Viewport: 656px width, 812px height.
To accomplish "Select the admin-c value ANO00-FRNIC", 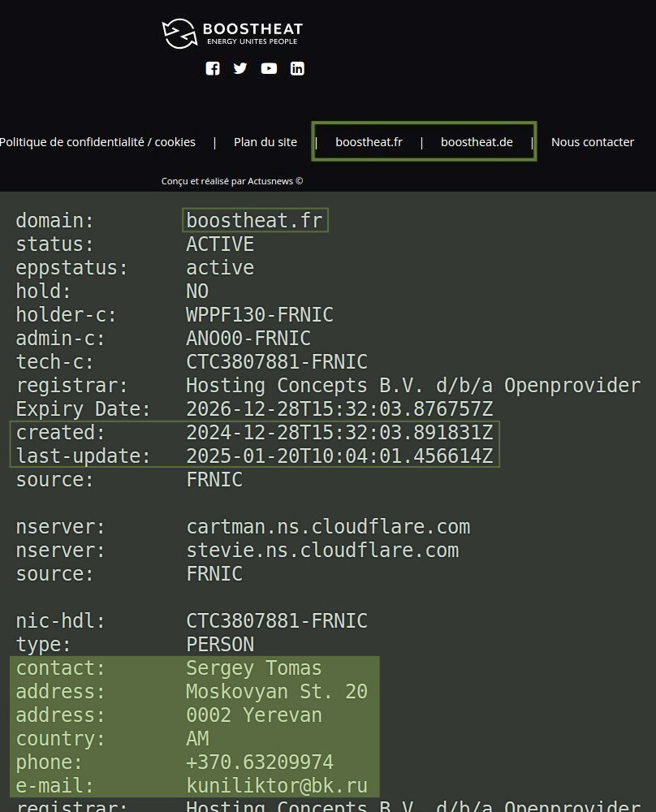I will point(248,338).
